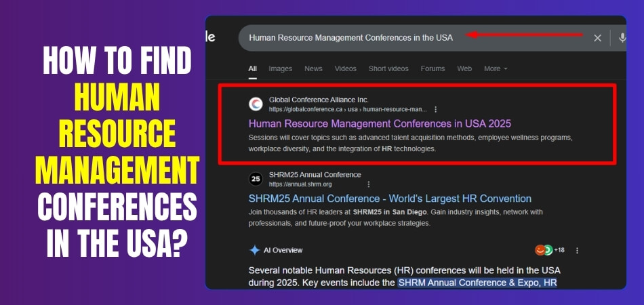Viewport: 644px width, 305px height.
Task: Open the AI Overview options menu
Action: click(577, 250)
